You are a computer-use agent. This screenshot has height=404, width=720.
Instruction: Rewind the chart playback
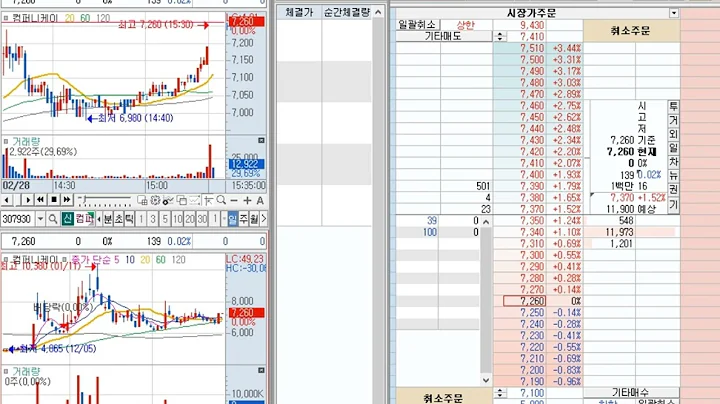[40, 200]
